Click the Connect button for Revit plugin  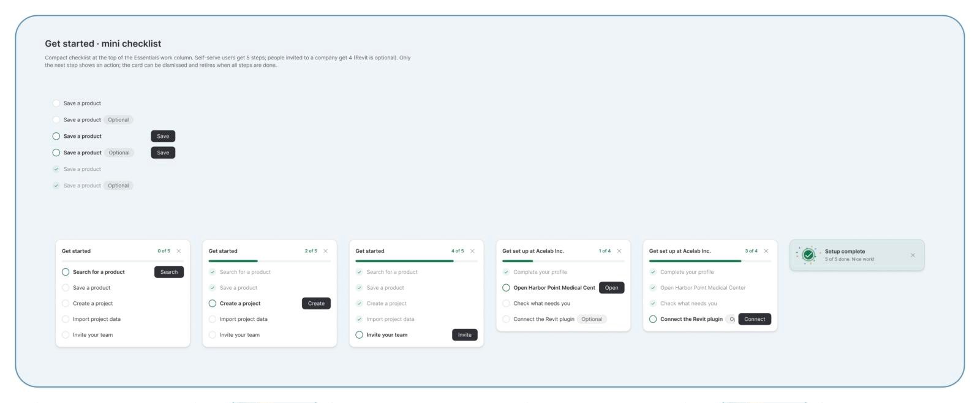pos(755,319)
